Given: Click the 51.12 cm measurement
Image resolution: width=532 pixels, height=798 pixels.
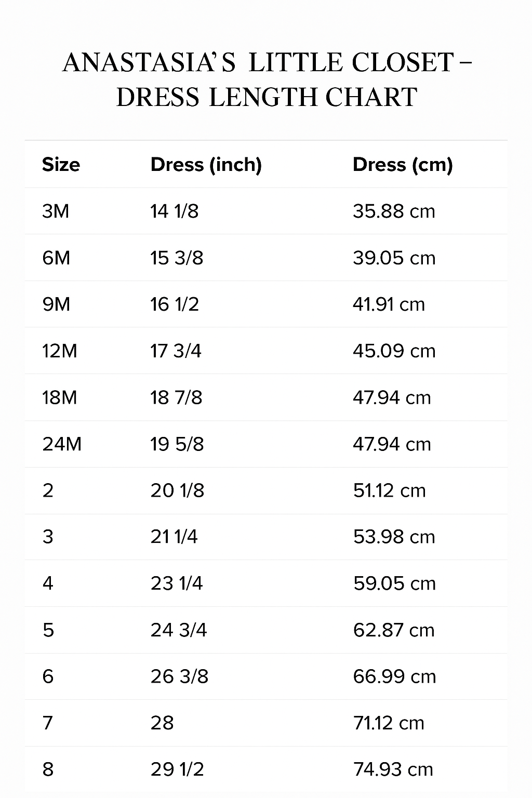Looking at the screenshot, I should pyautogui.click(x=389, y=490).
